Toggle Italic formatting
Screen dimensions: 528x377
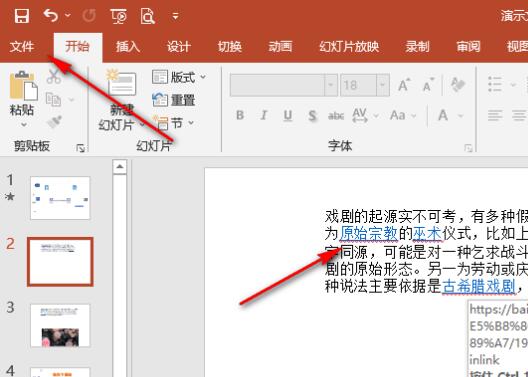pyautogui.click(x=264, y=115)
